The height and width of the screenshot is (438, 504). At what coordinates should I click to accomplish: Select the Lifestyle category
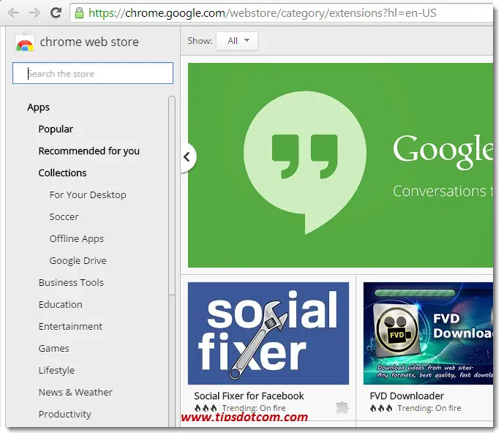tap(56, 370)
